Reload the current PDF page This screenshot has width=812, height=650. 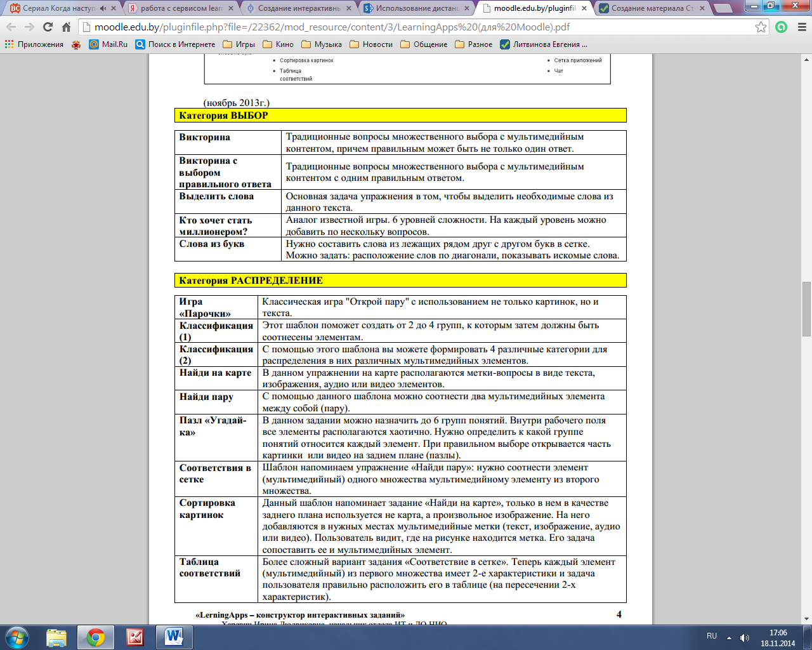48,27
